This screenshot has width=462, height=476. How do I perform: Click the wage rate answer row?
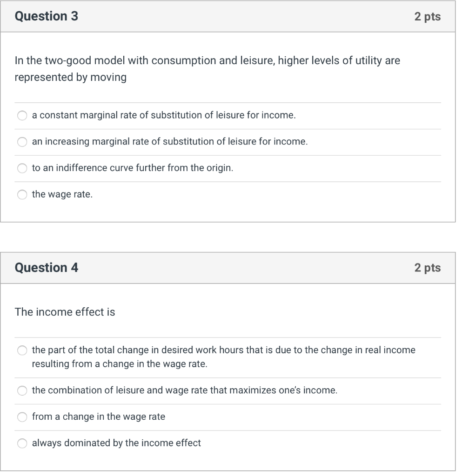[62, 194]
